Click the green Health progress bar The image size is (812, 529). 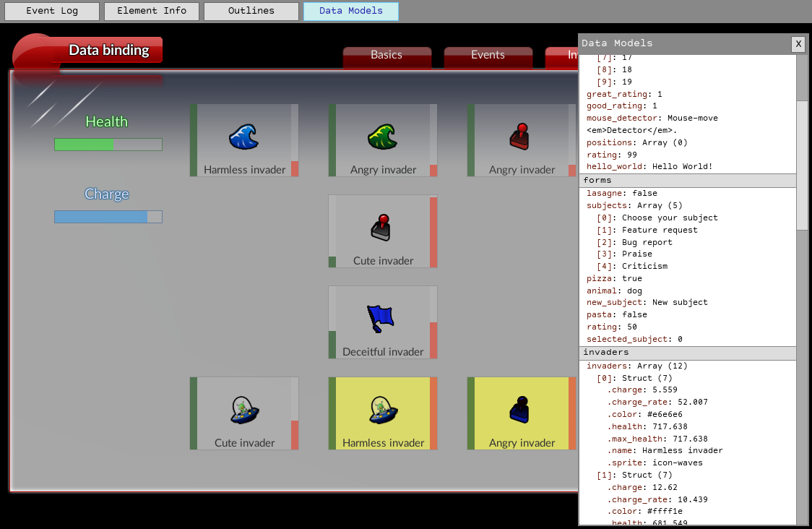[108, 145]
